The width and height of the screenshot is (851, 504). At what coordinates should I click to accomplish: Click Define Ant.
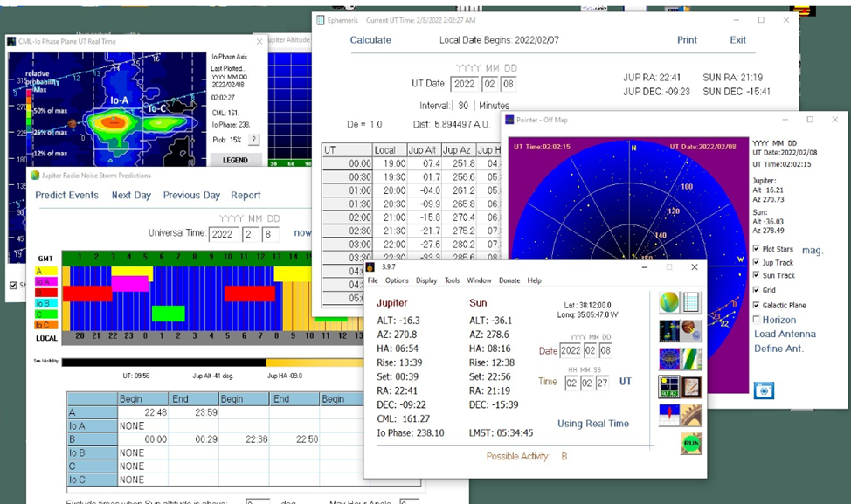(778, 349)
